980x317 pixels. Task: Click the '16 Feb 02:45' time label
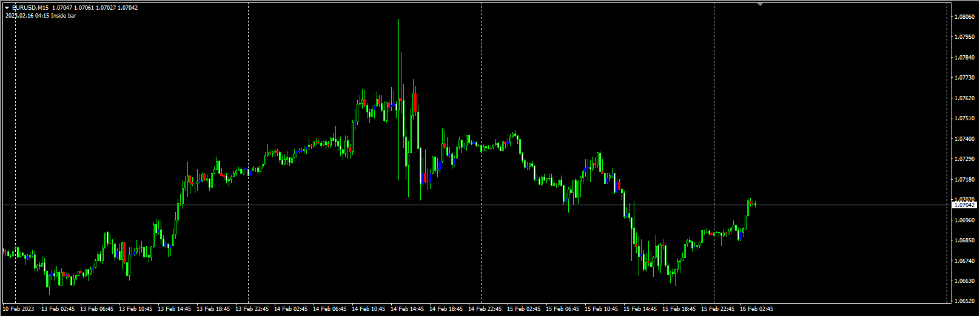click(x=757, y=309)
